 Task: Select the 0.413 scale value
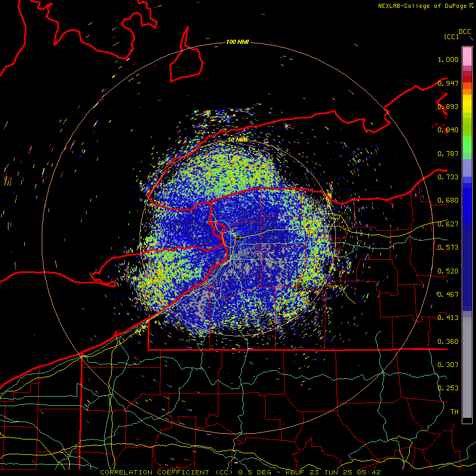(x=448, y=318)
